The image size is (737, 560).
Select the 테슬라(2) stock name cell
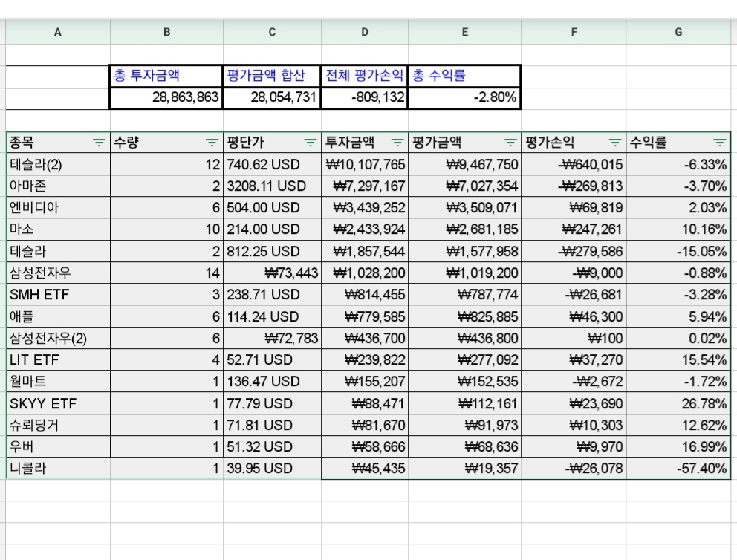coord(58,164)
